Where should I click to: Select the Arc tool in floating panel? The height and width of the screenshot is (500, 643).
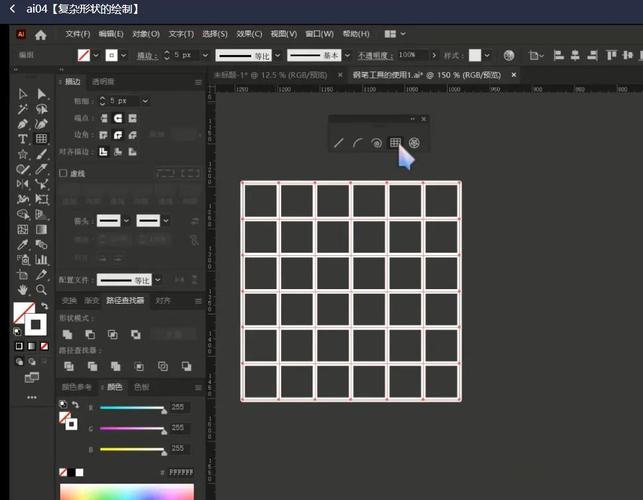[357, 143]
